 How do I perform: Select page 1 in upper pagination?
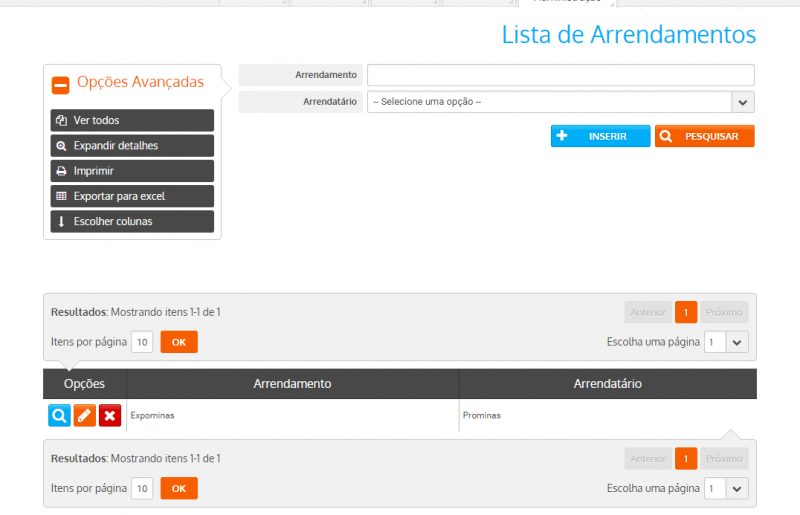point(686,312)
